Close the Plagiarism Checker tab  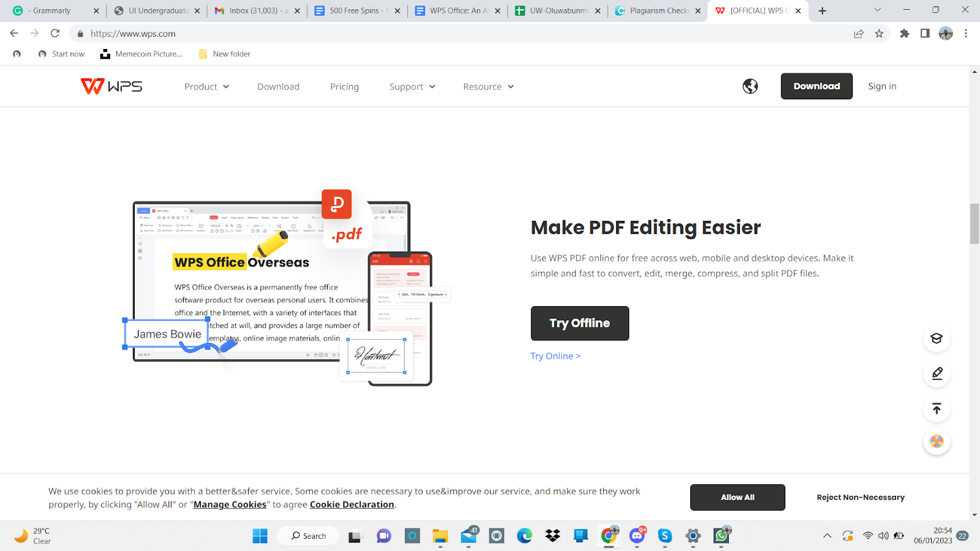click(x=698, y=11)
